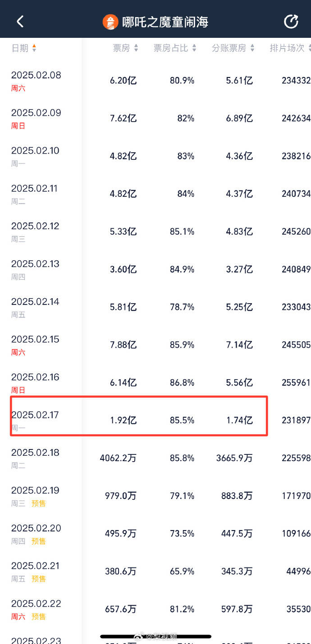This screenshot has width=311, height=644.
Task: Tap the 7.88亿 box office value
Action: coord(123,345)
